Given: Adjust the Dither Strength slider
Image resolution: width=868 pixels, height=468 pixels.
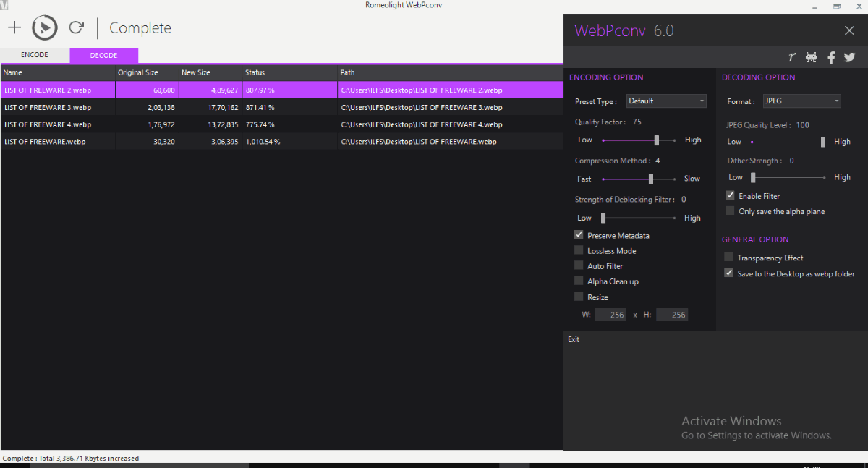Looking at the screenshot, I should click(788, 177).
